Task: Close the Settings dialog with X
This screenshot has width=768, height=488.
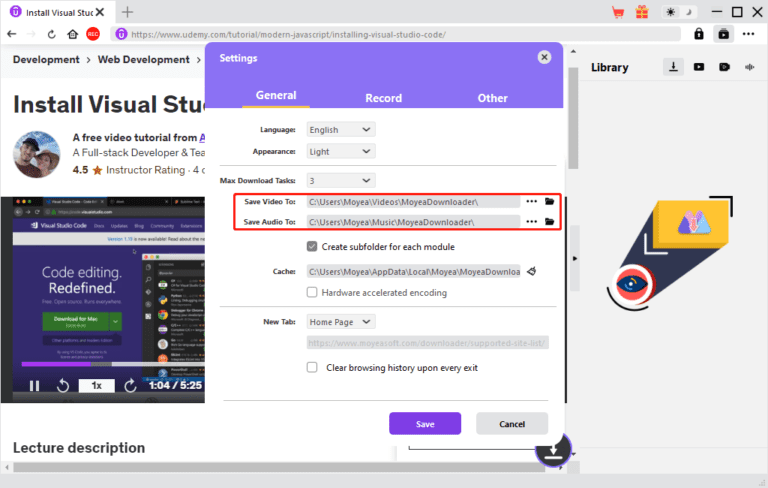Action: tap(544, 58)
